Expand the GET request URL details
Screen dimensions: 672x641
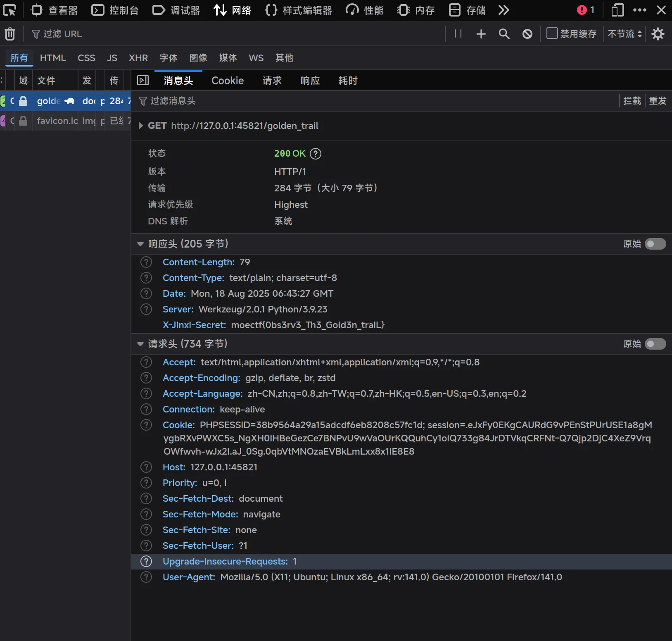pos(141,126)
